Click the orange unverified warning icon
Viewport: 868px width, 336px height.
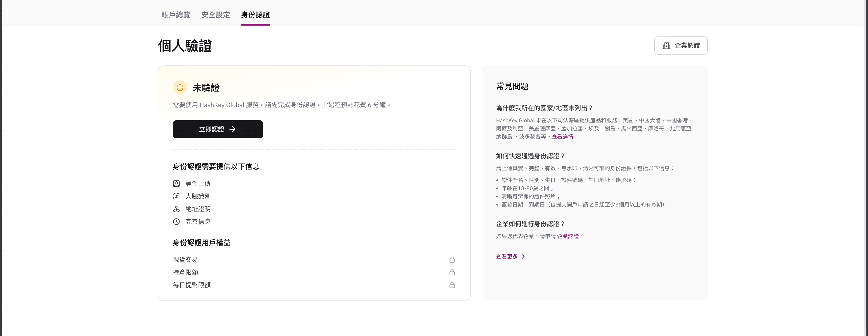(180, 88)
